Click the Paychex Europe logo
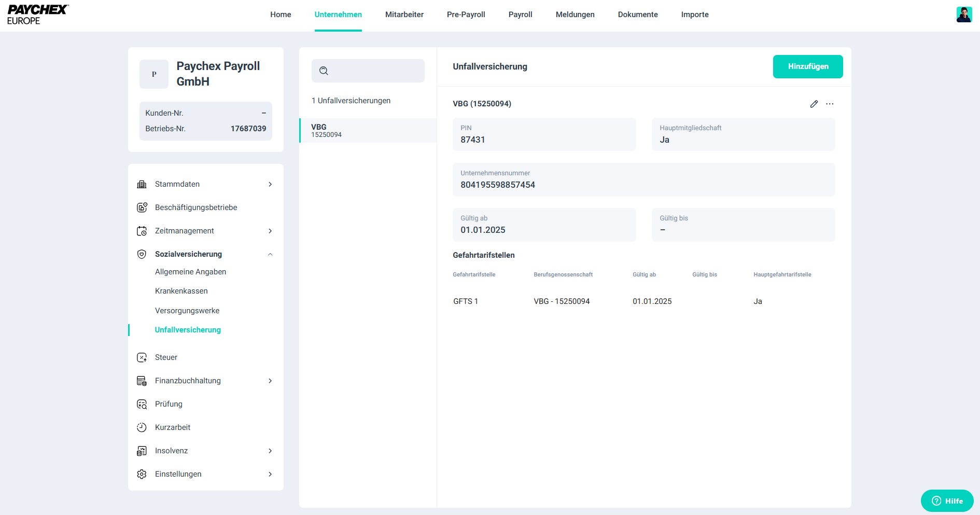 (37, 15)
